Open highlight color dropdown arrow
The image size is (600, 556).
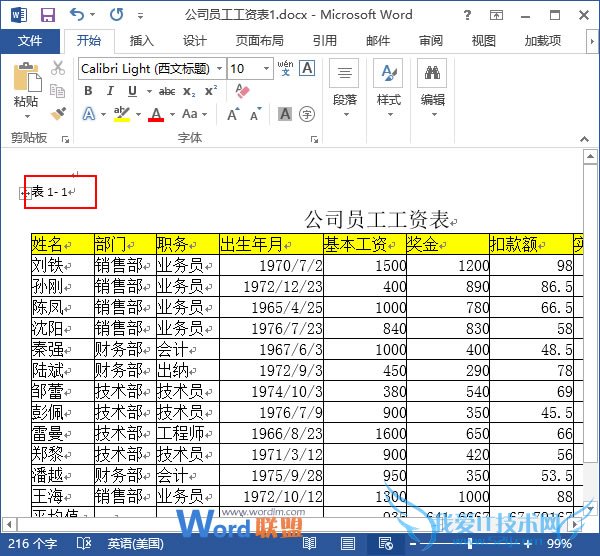coord(138,114)
